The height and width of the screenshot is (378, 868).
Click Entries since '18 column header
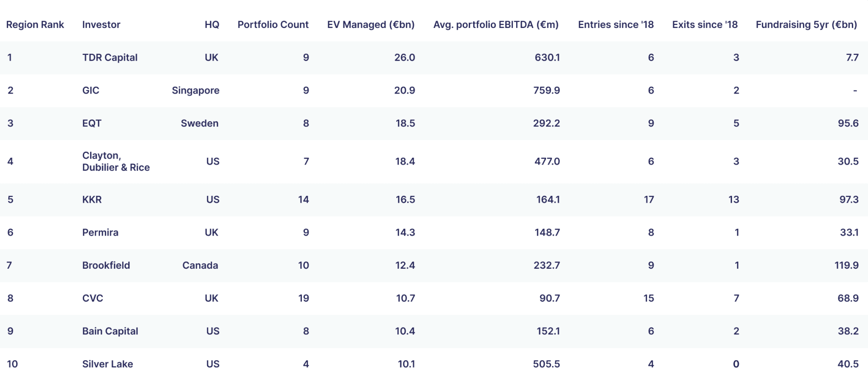coord(616,24)
